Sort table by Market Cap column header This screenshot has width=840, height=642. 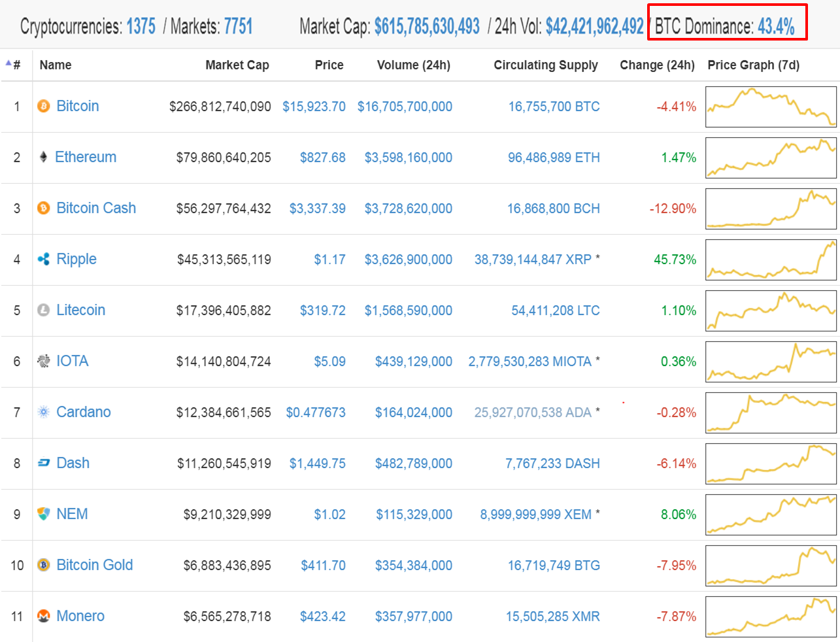[x=237, y=65]
